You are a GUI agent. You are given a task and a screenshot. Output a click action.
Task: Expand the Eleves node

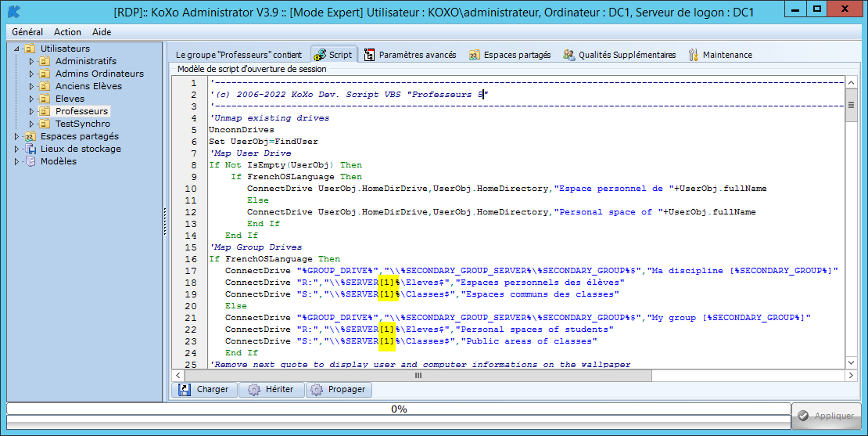(31, 99)
